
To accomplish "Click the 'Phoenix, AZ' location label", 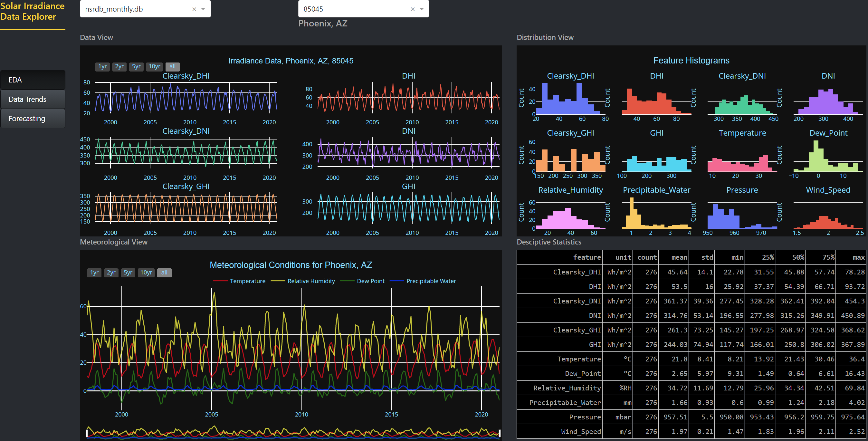I will (323, 23).
